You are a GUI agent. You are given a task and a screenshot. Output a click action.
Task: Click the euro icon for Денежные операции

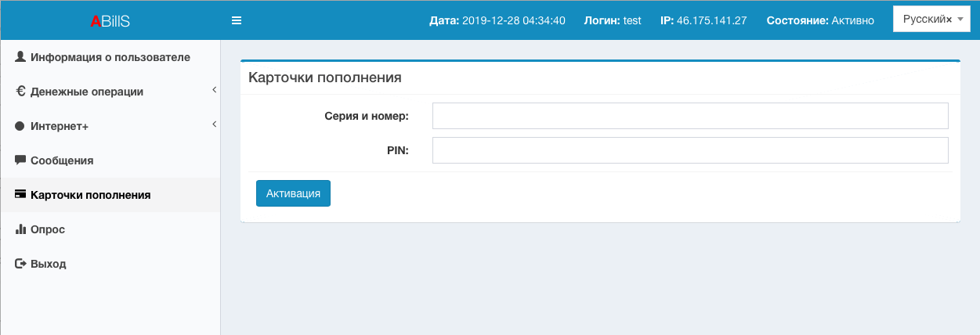pos(20,92)
